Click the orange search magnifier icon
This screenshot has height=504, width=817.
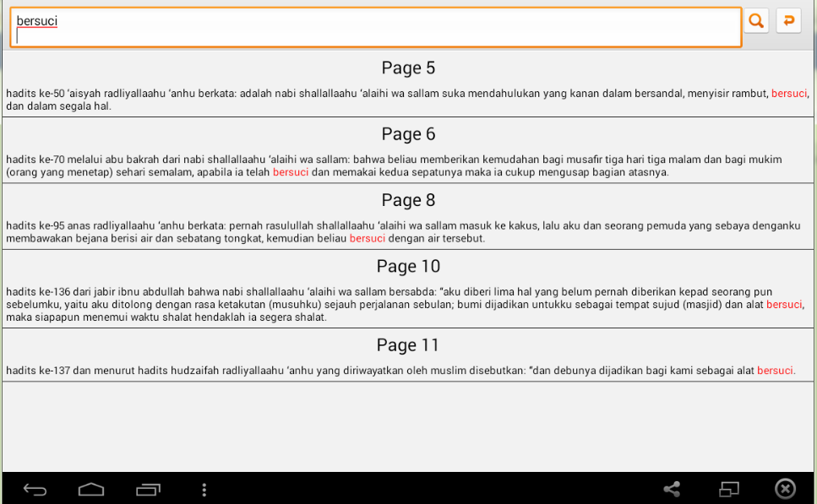tap(756, 21)
